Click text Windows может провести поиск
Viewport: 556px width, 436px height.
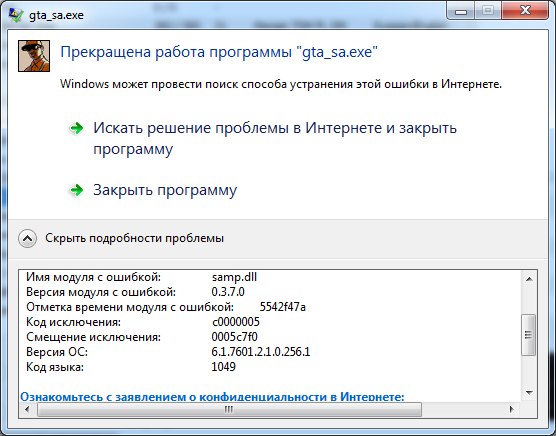(281, 84)
